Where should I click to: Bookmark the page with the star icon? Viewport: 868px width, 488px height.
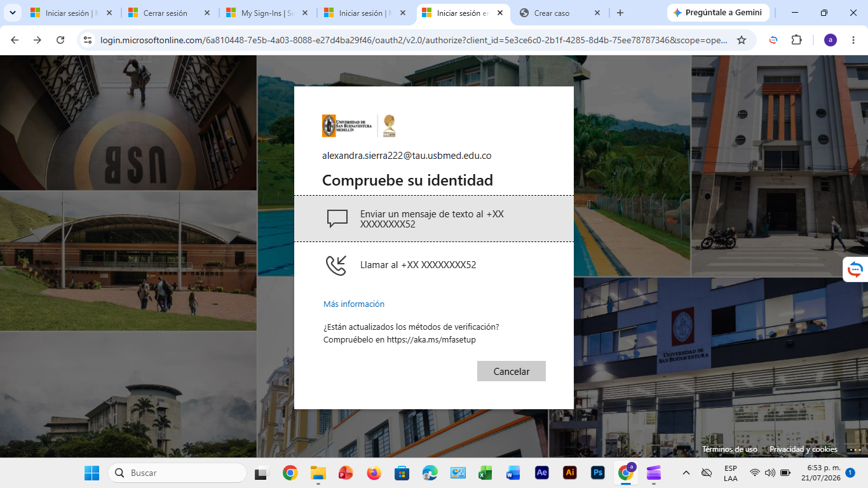point(742,40)
